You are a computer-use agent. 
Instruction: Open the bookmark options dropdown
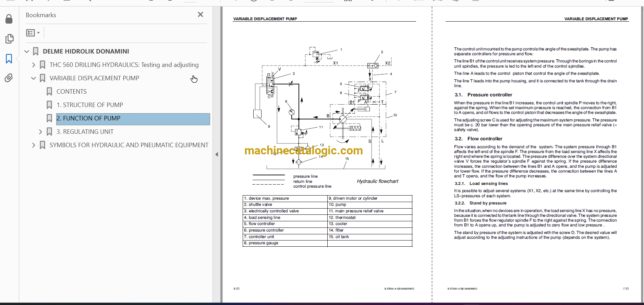point(33,33)
